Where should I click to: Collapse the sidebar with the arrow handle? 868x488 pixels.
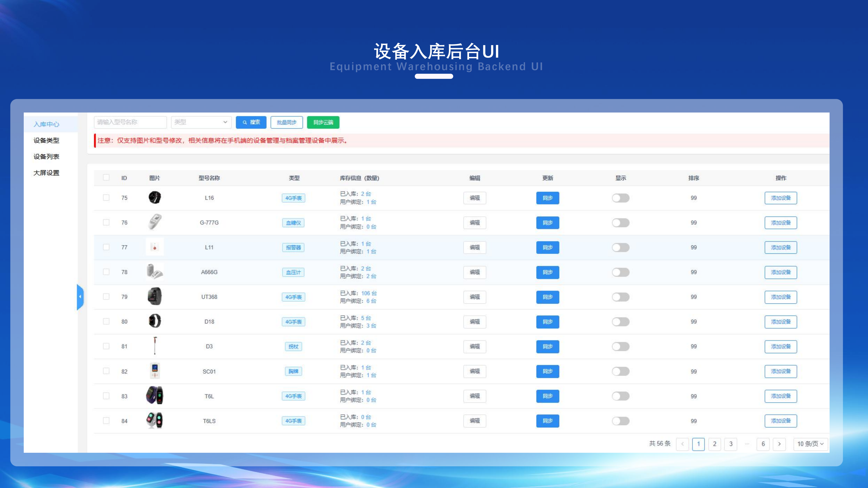pyautogui.click(x=80, y=297)
